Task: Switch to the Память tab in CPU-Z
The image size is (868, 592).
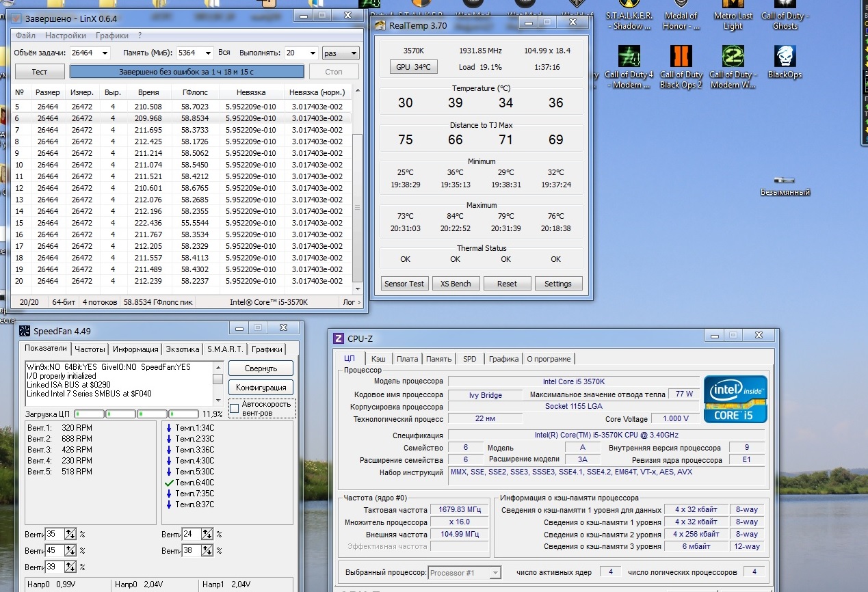Action: pyautogui.click(x=438, y=359)
